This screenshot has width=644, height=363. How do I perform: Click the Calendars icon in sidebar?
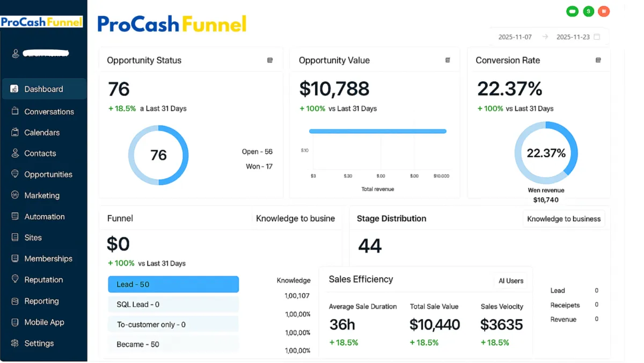(14, 132)
